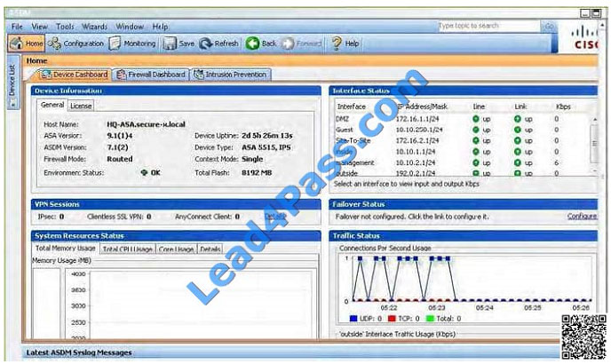Click the green Total legend swatch

coord(430,319)
